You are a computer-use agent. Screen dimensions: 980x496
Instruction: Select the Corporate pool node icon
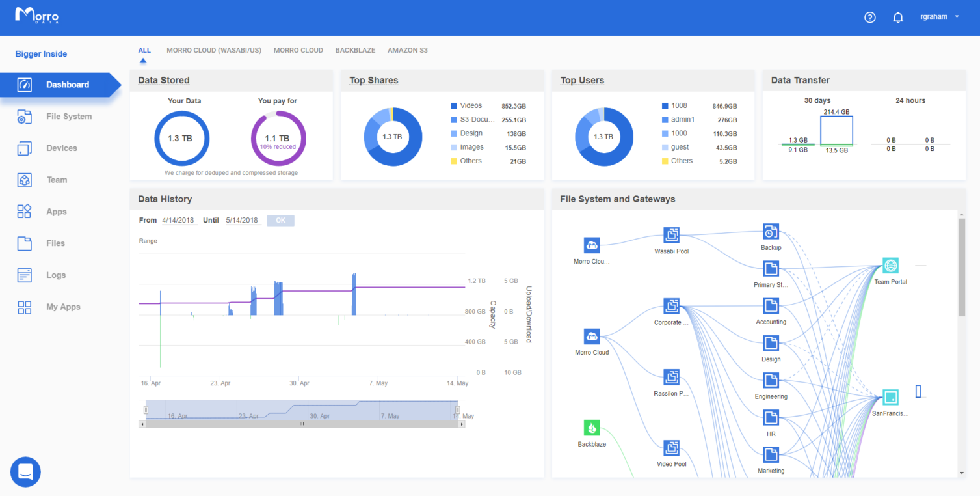672,306
